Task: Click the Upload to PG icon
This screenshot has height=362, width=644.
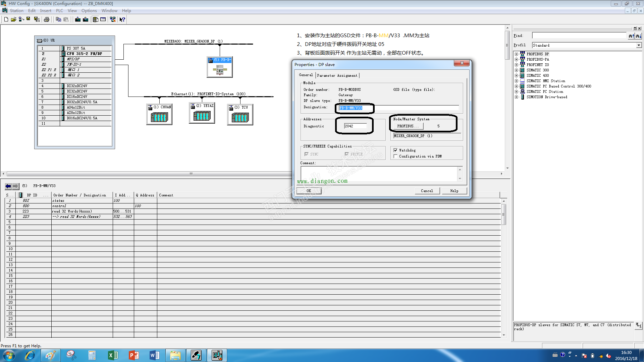Action: click(x=86, y=19)
